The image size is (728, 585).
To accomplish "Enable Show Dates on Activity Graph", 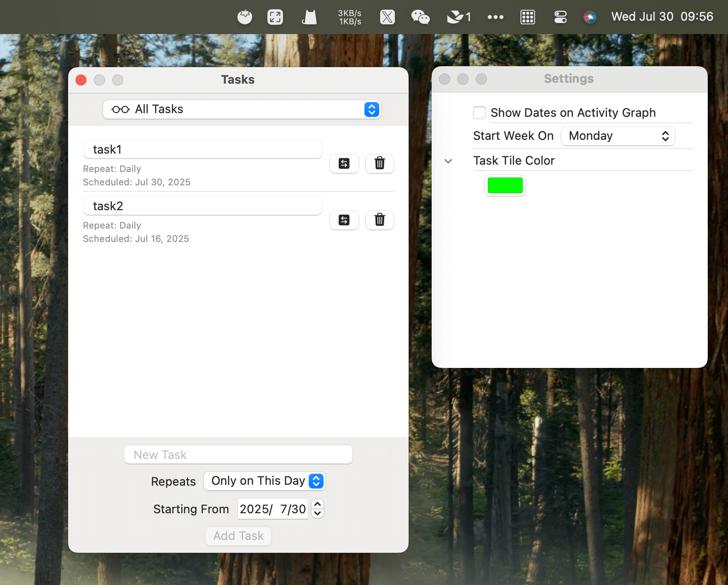I will click(x=480, y=113).
